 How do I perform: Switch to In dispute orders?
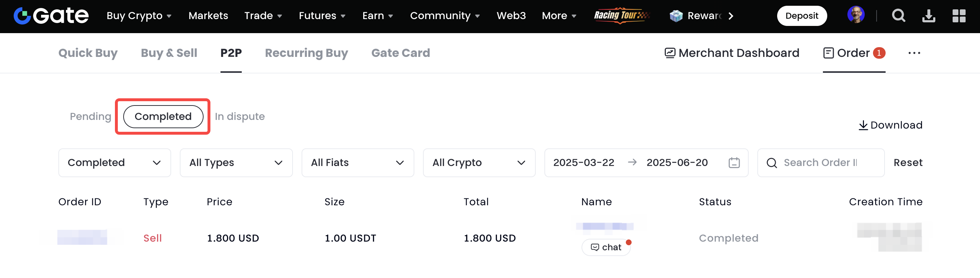240,116
